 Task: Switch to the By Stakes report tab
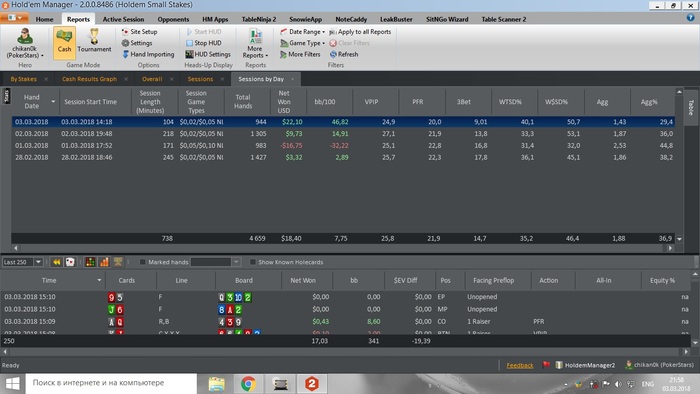(24, 79)
